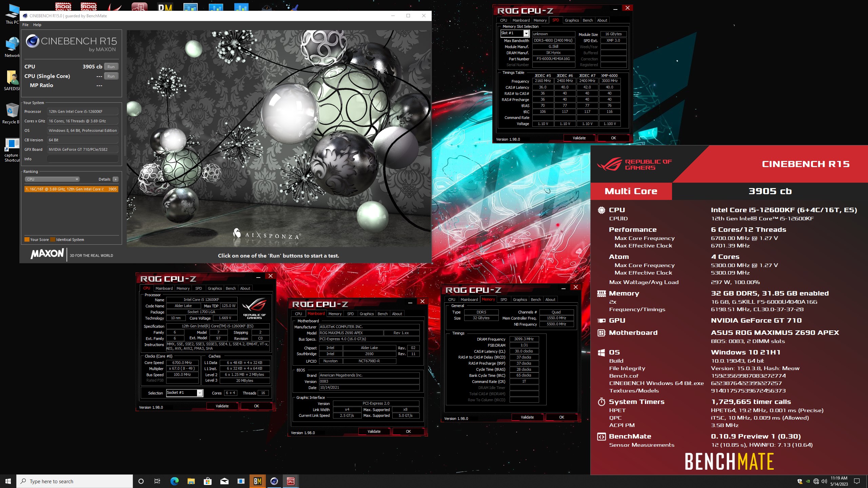868x488 pixels.
Task: Switch to ROG CPU-Z via taskbar icon
Action: coord(291,481)
